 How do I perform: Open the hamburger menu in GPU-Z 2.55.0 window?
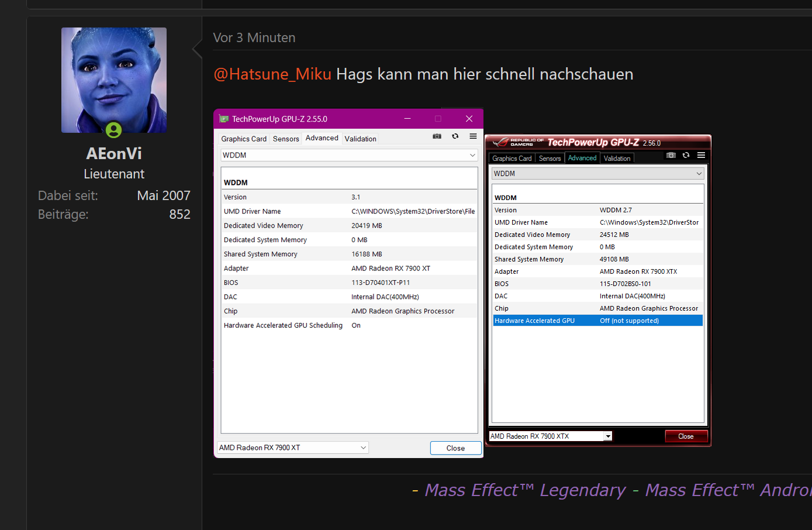473,136
